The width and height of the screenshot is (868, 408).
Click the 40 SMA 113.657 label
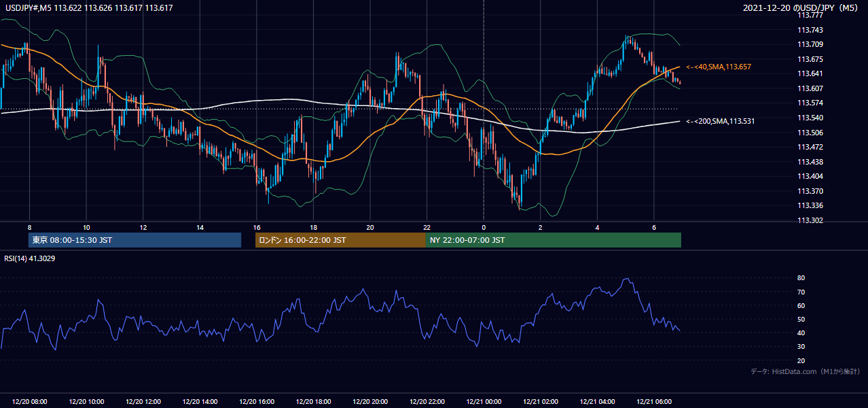pos(718,67)
